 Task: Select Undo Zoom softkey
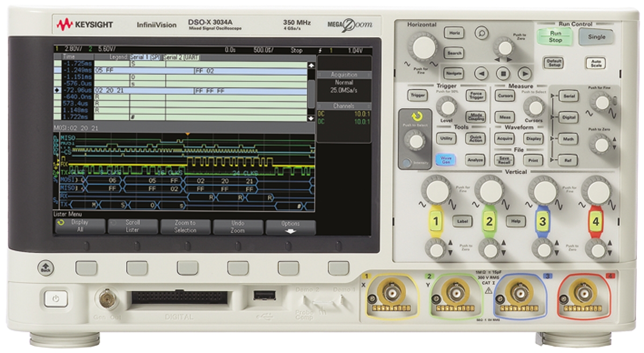click(x=238, y=226)
